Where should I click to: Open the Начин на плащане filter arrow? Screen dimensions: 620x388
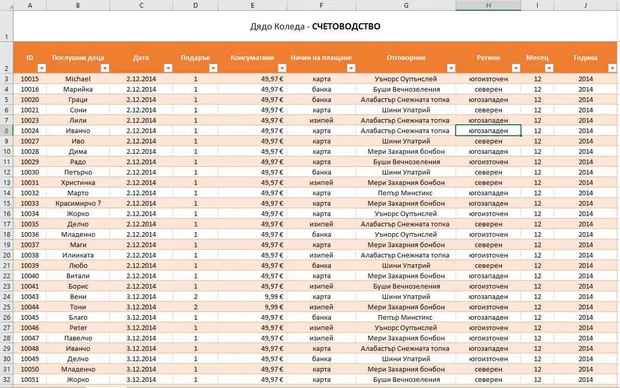[351, 68]
